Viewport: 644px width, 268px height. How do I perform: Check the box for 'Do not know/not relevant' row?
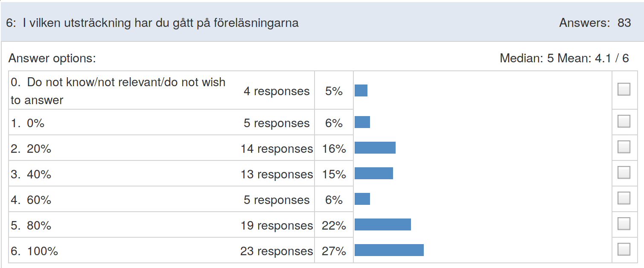click(624, 89)
